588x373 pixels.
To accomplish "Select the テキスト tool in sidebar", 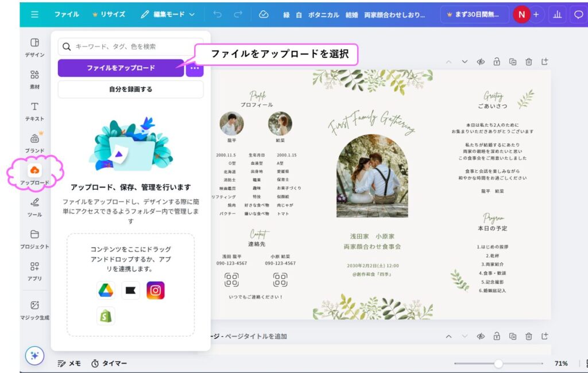I will (34, 111).
